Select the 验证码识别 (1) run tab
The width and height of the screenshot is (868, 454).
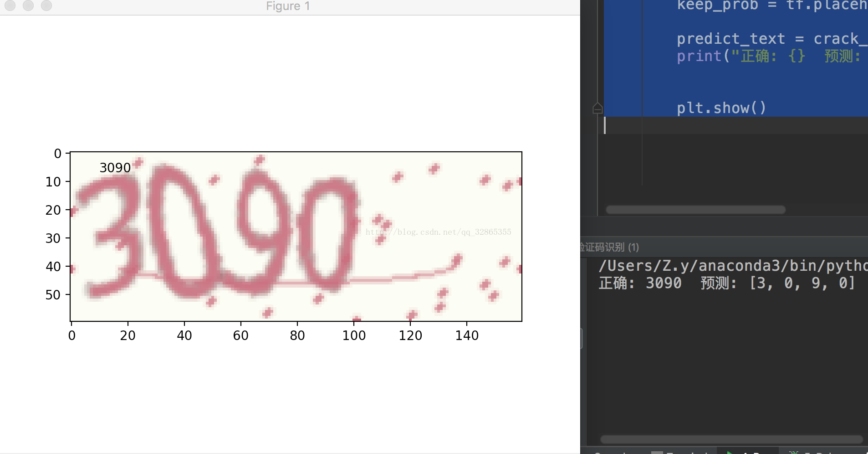(x=609, y=247)
